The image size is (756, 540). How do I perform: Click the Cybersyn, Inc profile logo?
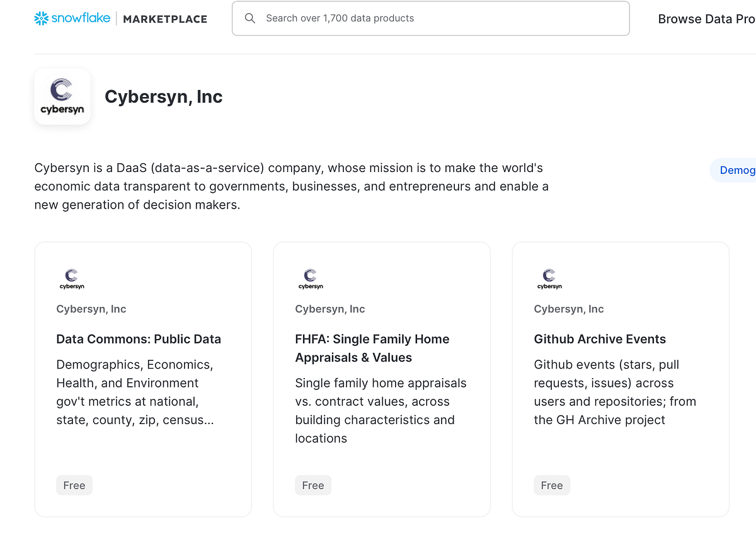[x=62, y=96]
